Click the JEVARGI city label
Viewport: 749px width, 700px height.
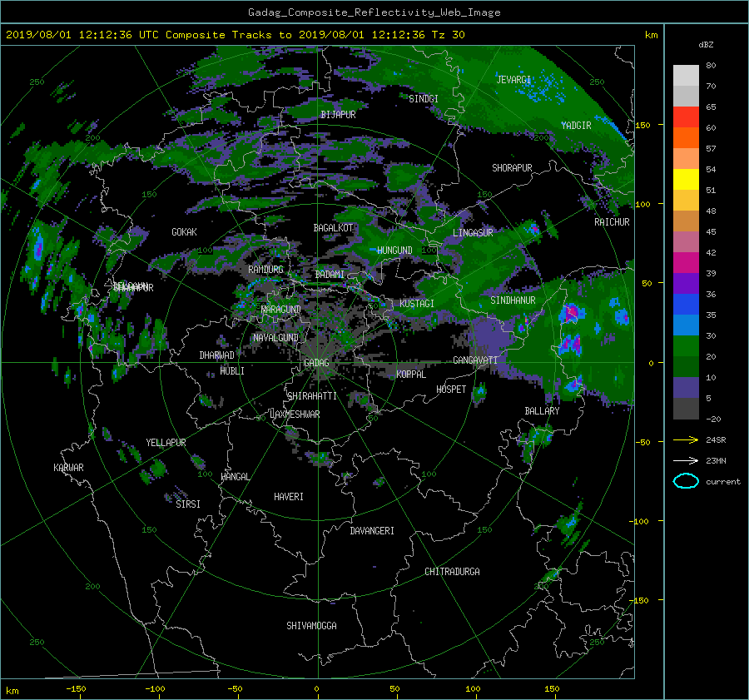click(513, 80)
